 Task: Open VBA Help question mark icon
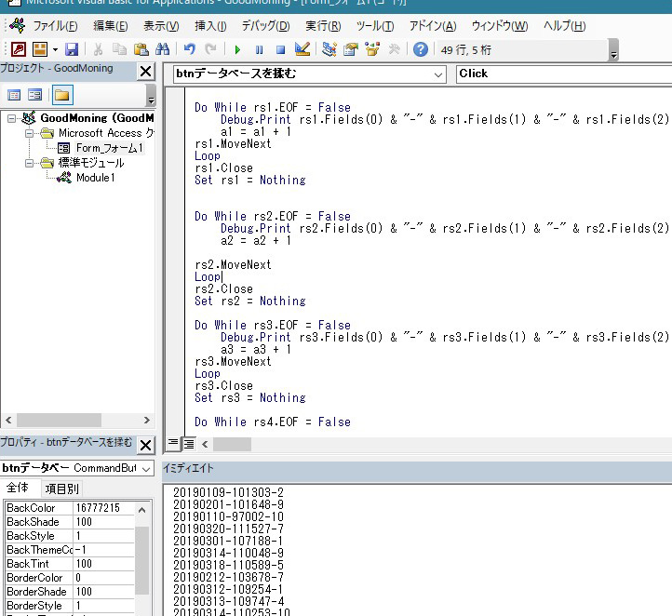point(421,49)
